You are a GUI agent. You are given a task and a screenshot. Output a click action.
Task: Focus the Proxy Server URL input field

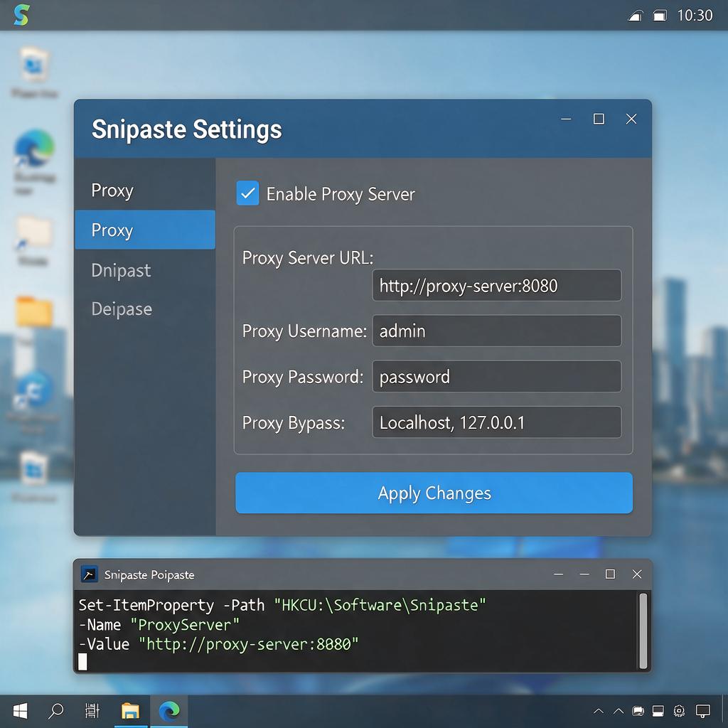496,286
